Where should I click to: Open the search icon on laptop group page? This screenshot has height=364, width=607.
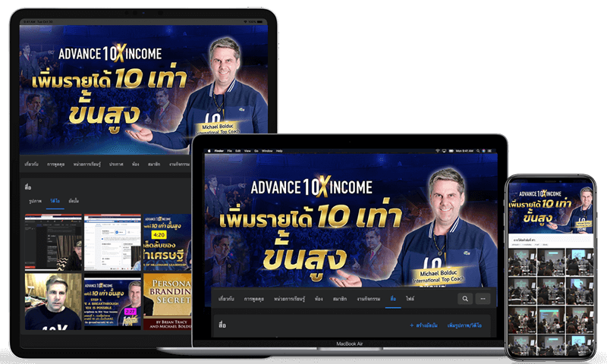coord(465,299)
